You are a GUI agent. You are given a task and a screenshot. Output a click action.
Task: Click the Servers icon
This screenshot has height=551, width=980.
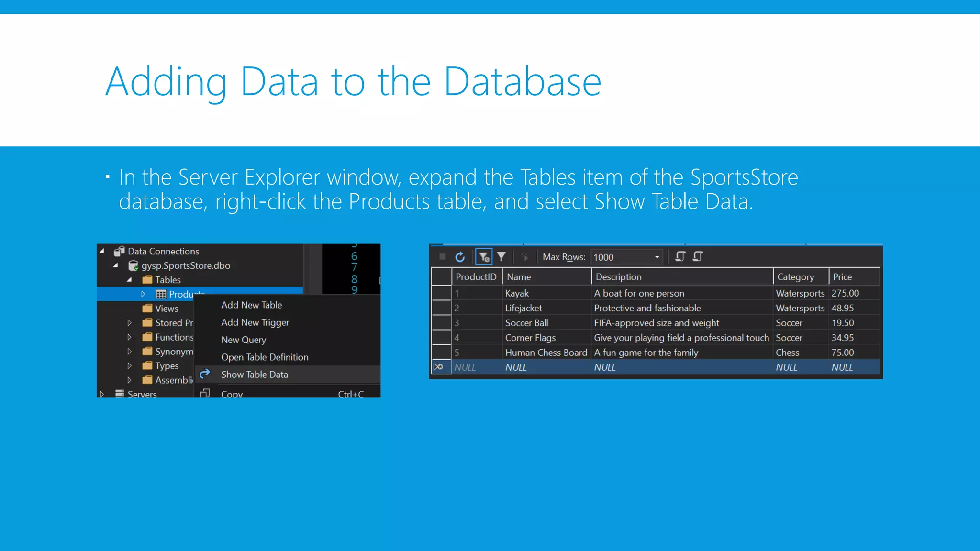tap(120, 394)
